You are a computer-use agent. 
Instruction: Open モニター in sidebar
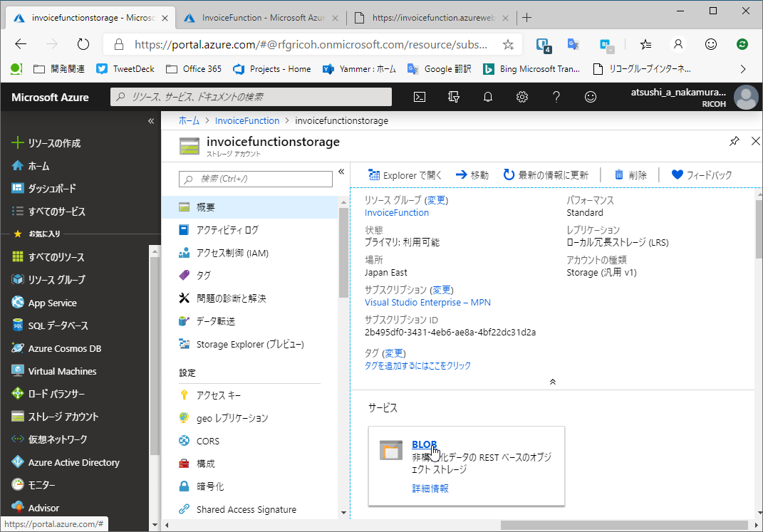click(33, 485)
